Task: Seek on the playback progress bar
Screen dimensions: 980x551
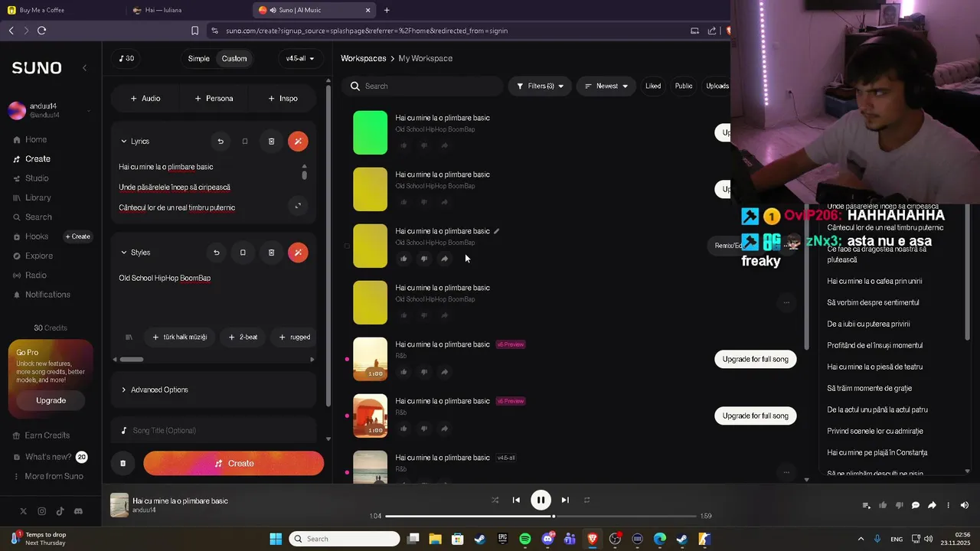Action: tap(541, 517)
